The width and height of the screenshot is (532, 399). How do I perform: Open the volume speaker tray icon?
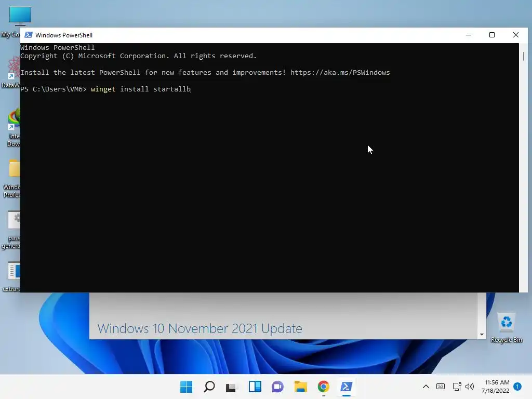pyautogui.click(x=470, y=387)
